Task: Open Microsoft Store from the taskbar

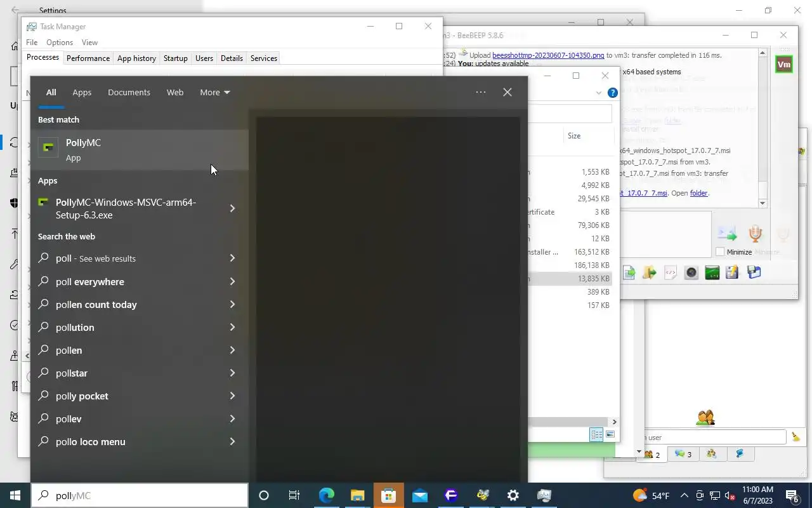Action: tap(388, 495)
